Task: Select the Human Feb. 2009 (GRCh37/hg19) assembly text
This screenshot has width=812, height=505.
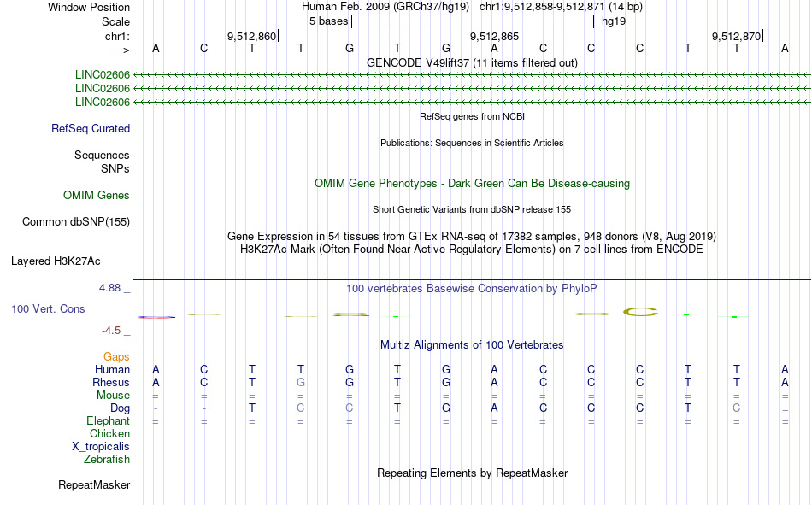Action: [x=385, y=7]
